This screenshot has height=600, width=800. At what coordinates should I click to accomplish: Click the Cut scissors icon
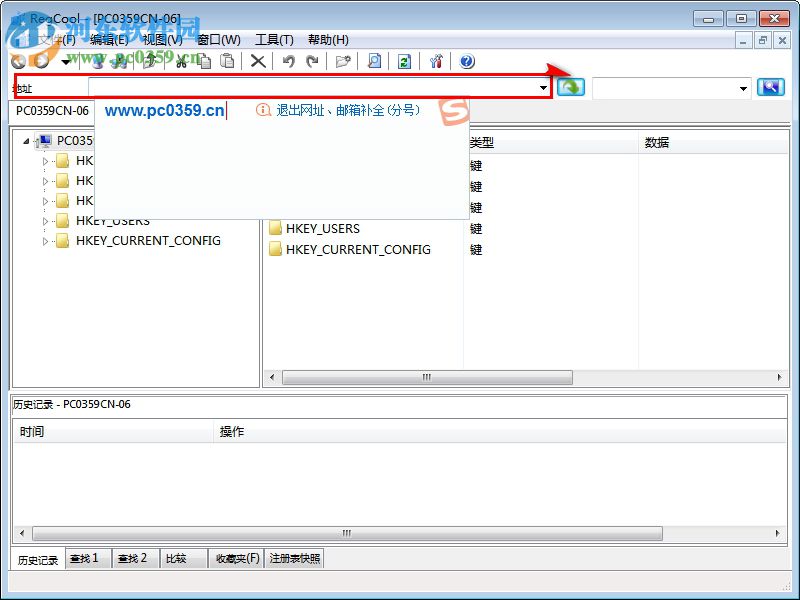point(181,61)
